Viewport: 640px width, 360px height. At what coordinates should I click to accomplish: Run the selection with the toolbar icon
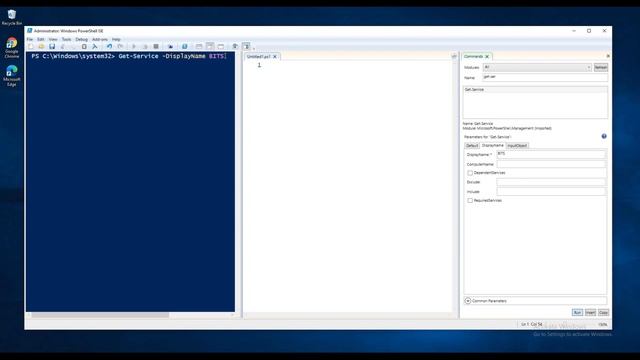145,47
